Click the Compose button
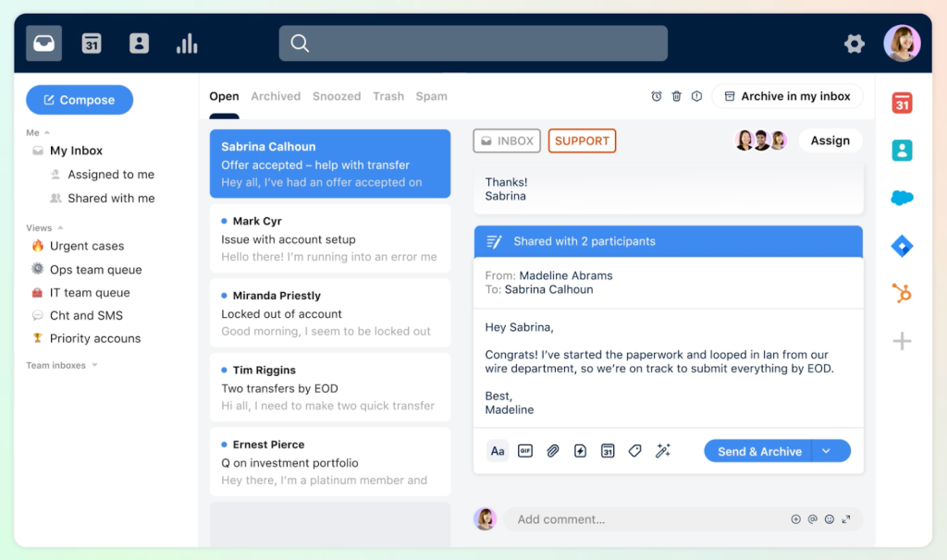Image resolution: width=947 pixels, height=560 pixels. pyautogui.click(x=80, y=100)
